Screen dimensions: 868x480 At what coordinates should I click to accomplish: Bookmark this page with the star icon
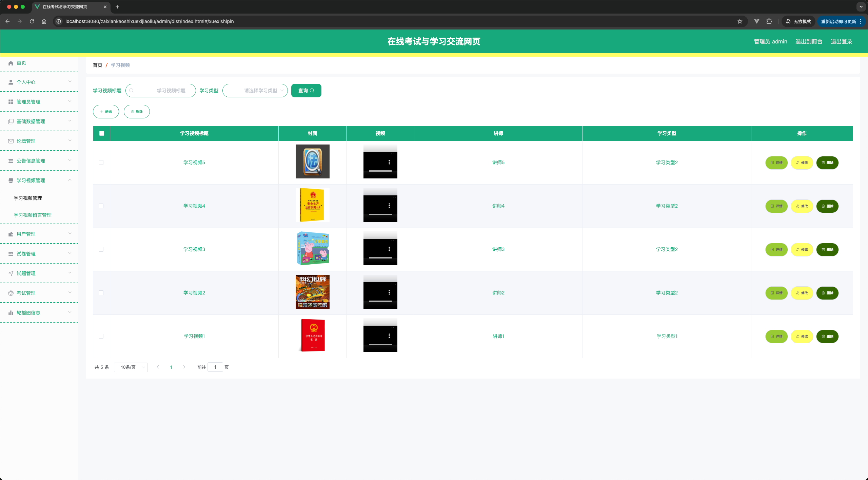pyautogui.click(x=740, y=21)
